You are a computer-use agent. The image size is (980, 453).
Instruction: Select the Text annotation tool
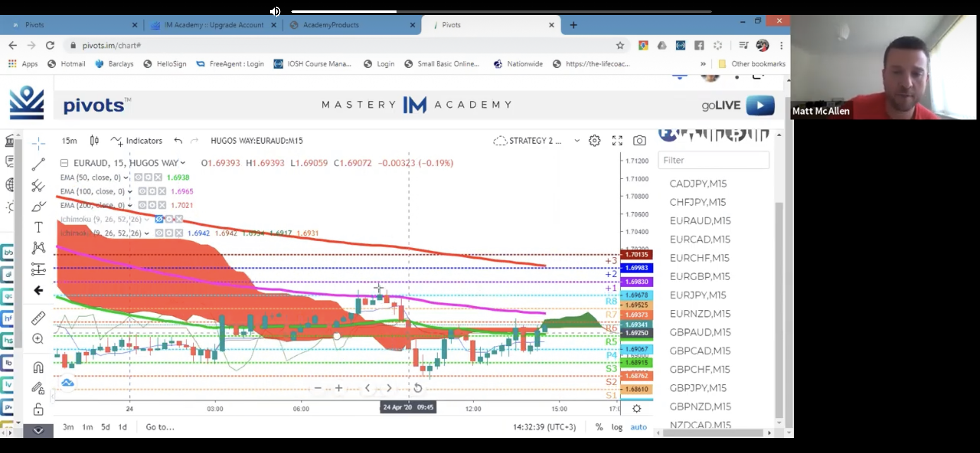[x=38, y=227]
